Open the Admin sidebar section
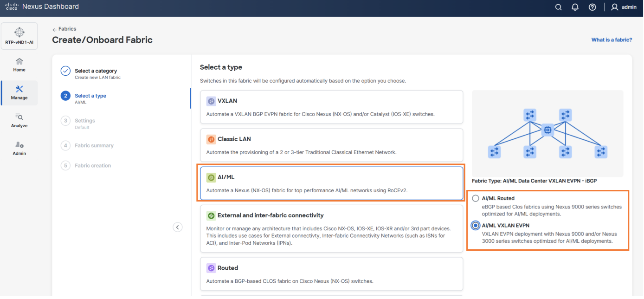The image size is (644, 299). tap(19, 149)
